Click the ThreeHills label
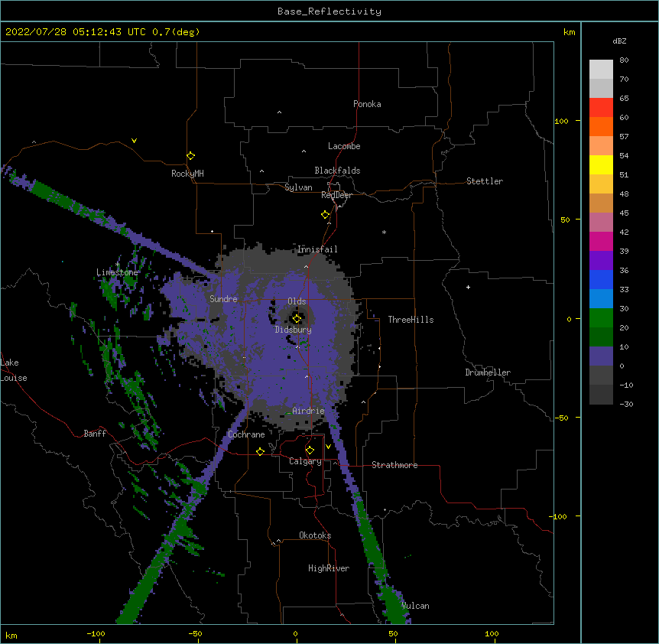This screenshot has height=644, width=659. [x=411, y=320]
